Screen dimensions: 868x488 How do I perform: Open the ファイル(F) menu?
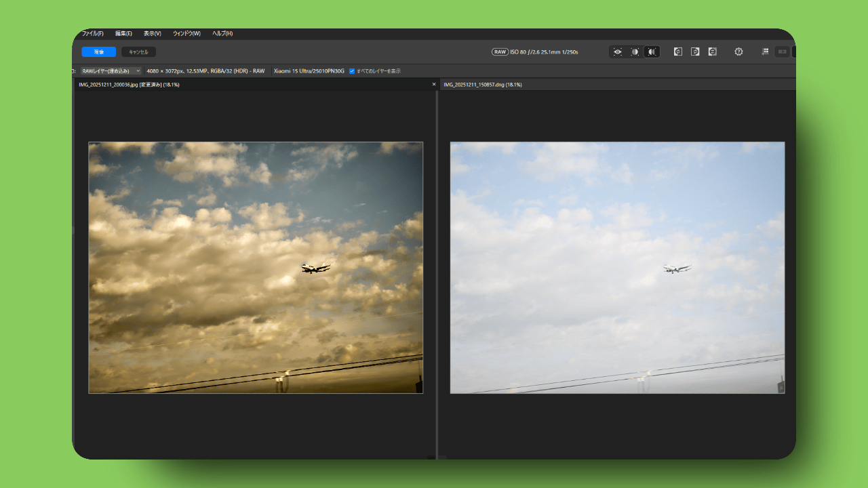(92, 33)
